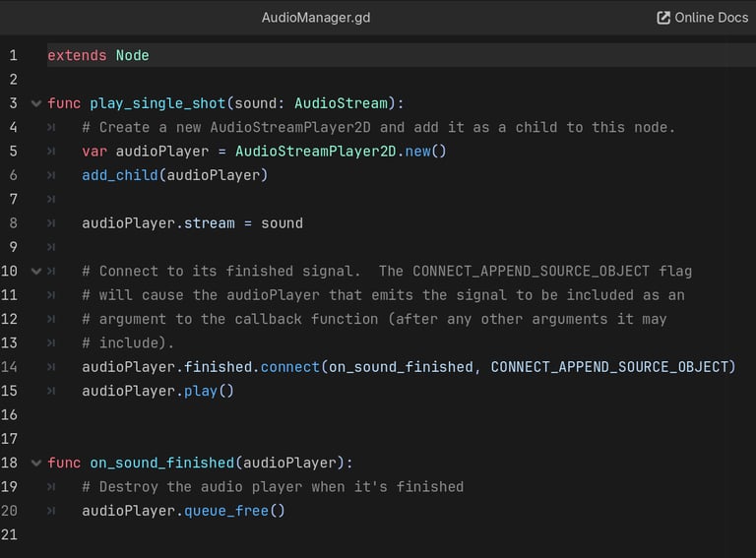Image resolution: width=756 pixels, height=558 pixels.
Task: Click the comment 'Create a new AudioStreamPlayer2D' on line 4
Action: coord(235,127)
